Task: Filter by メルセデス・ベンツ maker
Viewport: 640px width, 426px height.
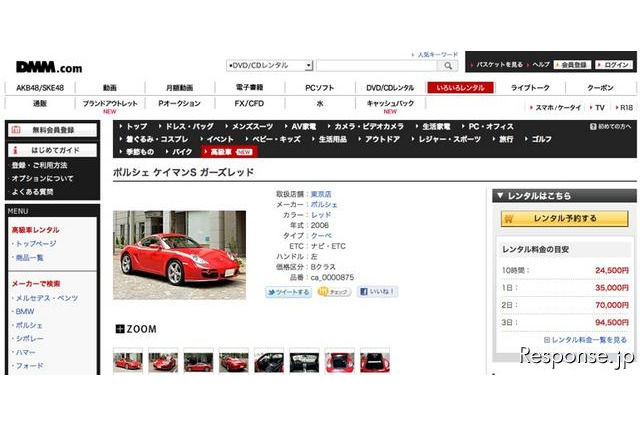Action: [47, 298]
